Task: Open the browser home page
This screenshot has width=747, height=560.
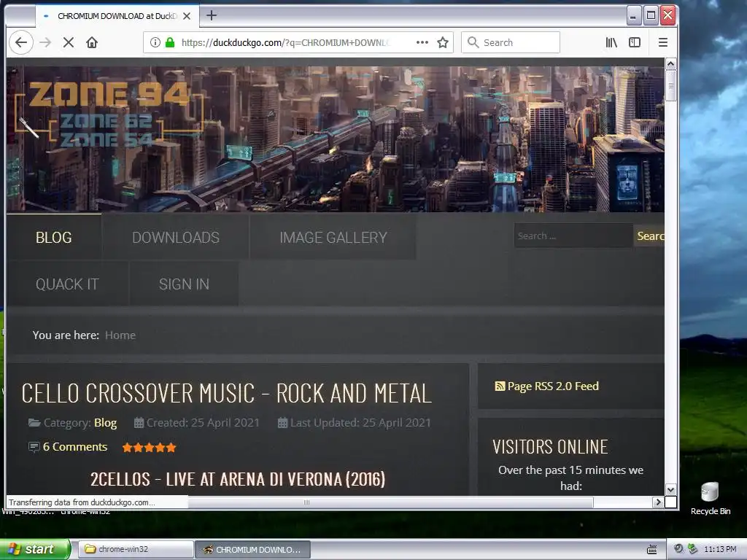Action: [92, 42]
